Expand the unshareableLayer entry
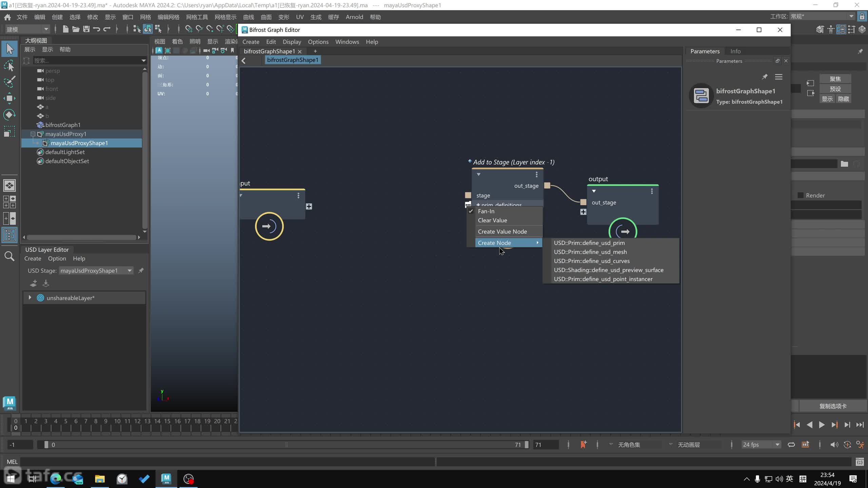This screenshot has height=488, width=868. coord(30,298)
